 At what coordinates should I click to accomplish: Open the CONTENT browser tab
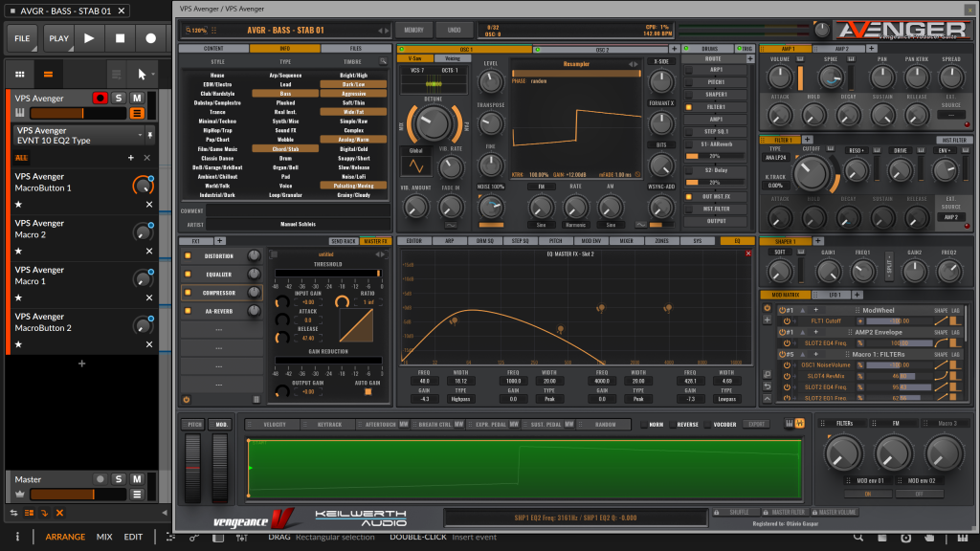(213, 48)
